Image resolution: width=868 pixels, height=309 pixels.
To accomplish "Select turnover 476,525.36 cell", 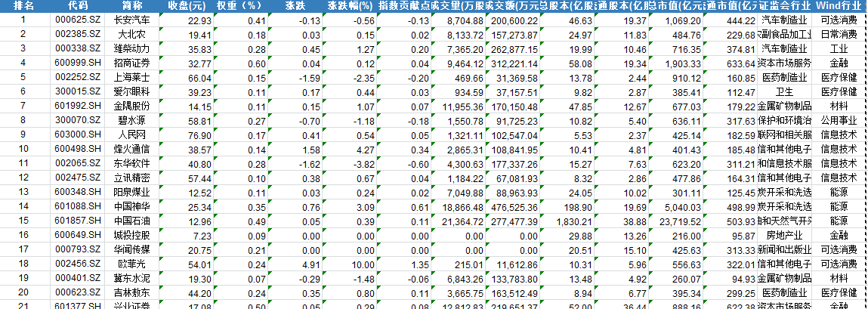I will 513,206.
